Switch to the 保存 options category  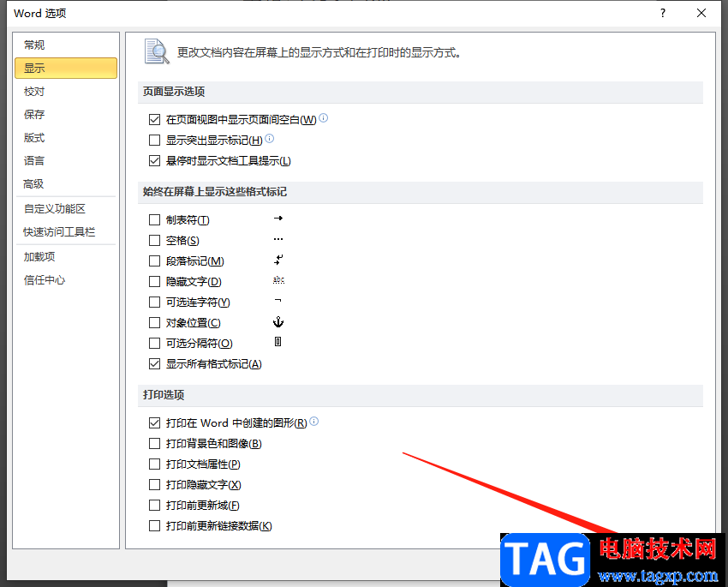[x=65, y=114]
